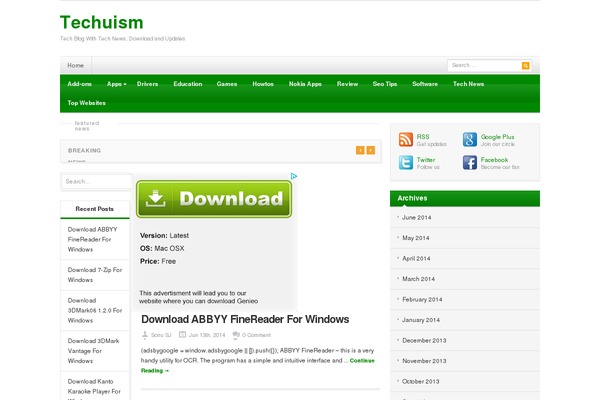Click the 0 Comment link
Image resolution: width=600 pixels, height=400 pixels.
tap(256, 335)
